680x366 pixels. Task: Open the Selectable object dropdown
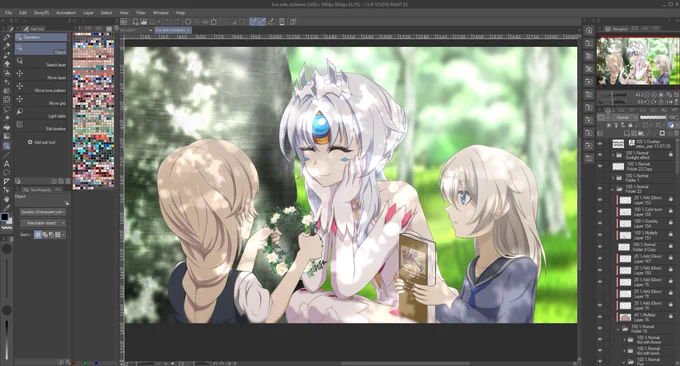[x=42, y=223]
